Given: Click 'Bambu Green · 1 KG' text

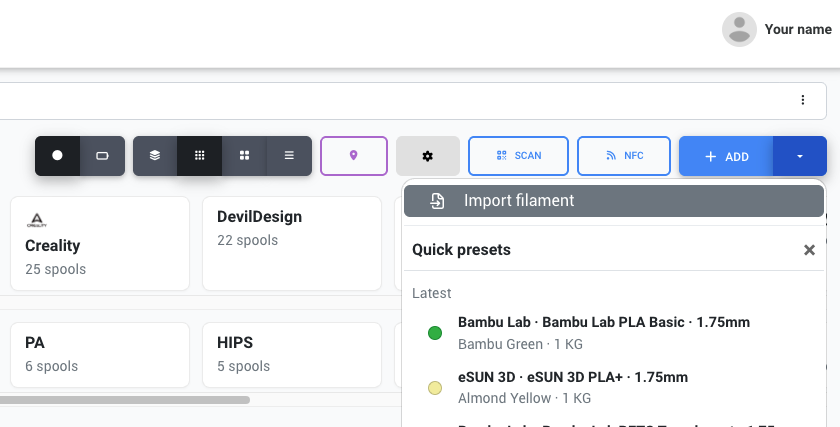Looking at the screenshot, I should coord(520,344).
